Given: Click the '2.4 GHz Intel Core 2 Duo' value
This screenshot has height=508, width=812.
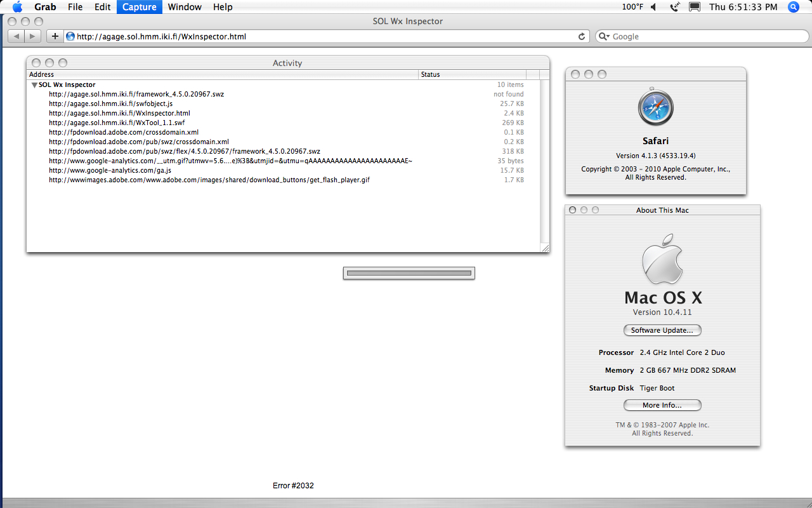Looking at the screenshot, I should [x=682, y=352].
